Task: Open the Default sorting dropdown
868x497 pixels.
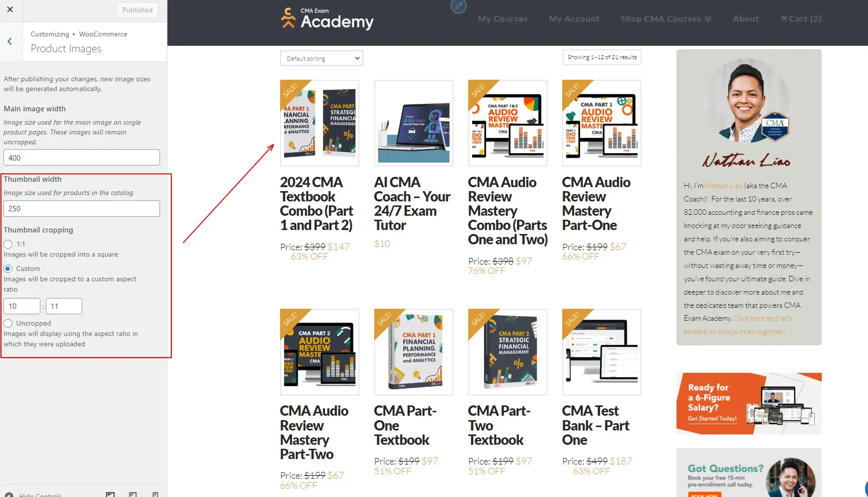Action: pos(321,58)
